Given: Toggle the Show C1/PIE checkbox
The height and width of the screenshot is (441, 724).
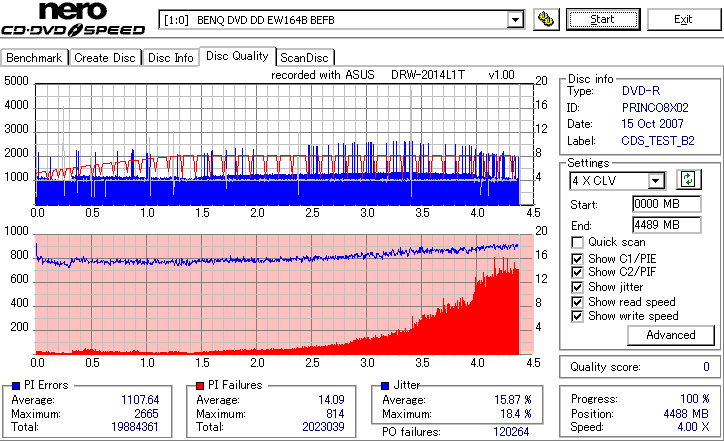Looking at the screenshot, I should (x=577, y=259).
